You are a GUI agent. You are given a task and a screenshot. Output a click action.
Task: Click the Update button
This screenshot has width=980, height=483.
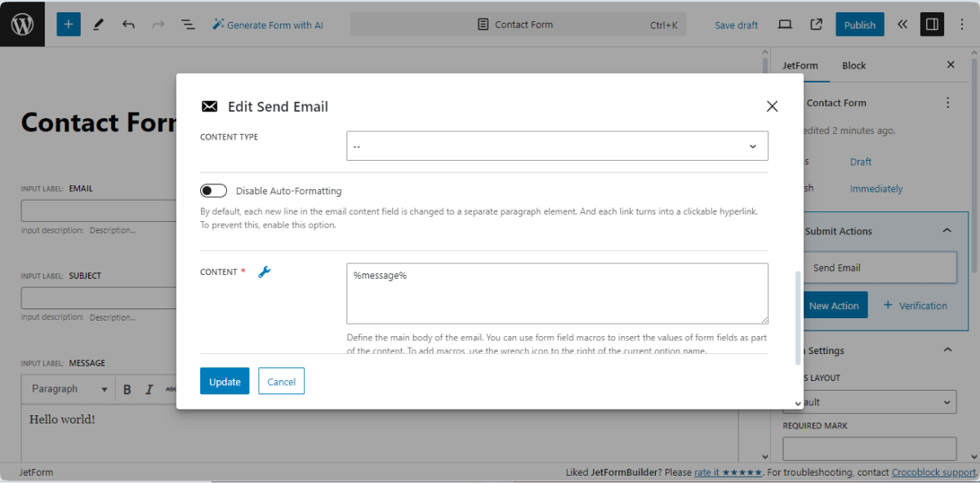click(x=224, y=380)
